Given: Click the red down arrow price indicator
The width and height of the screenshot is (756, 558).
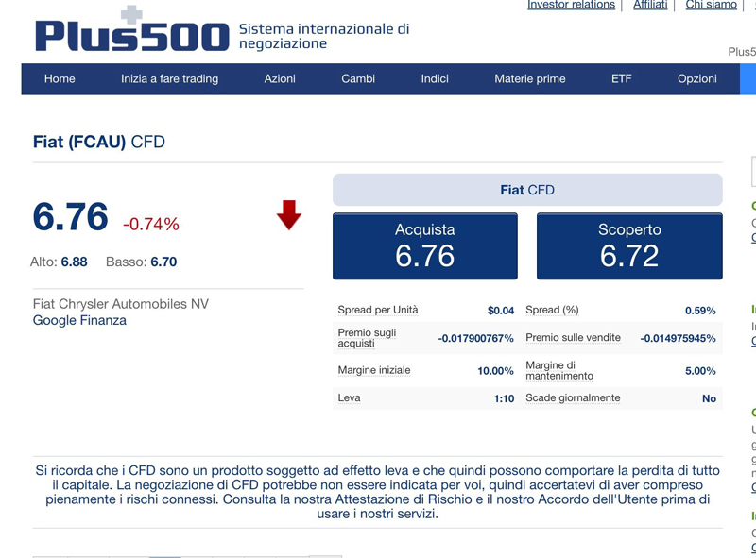Looking at the screenshot, I should (x=289, y=215).
